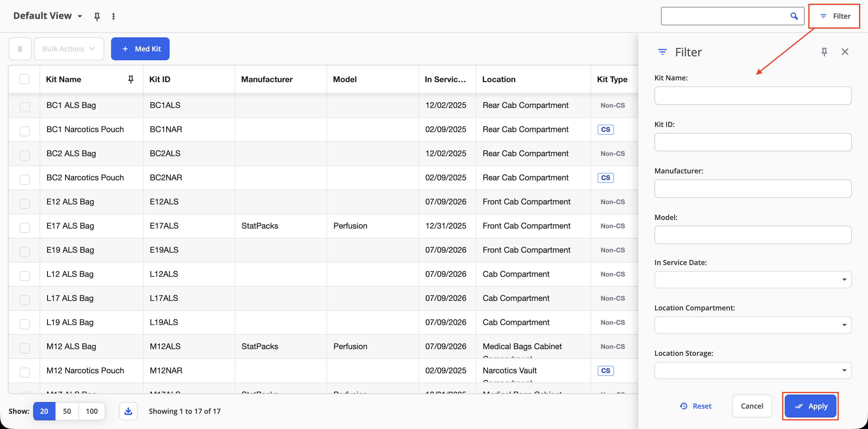Click the 12/31/2025 in-service date

pyautogui.click(x=445, y=226)
